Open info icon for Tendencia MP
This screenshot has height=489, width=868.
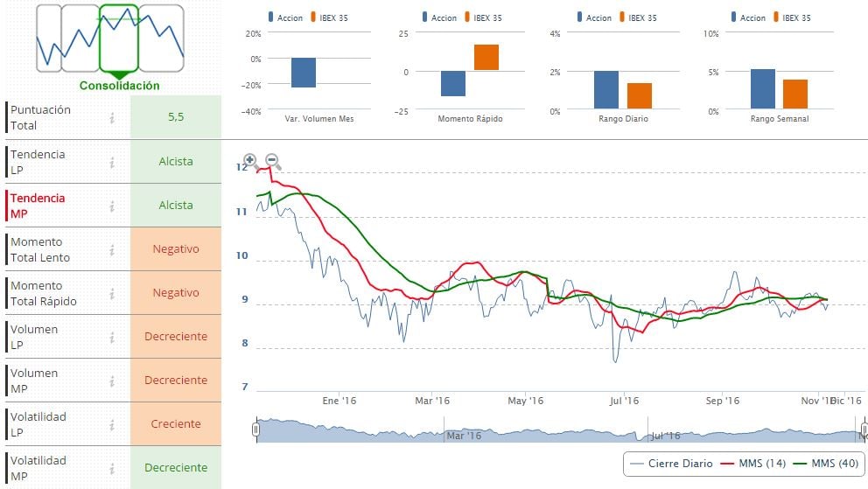(x=112, y=206)
